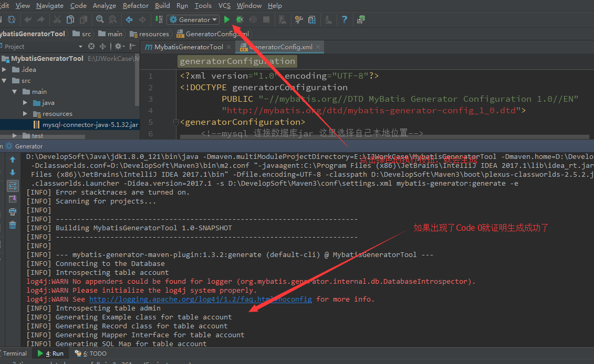
Task: Open the log4j FAQ link in console
Action: [x=201, y=299]
